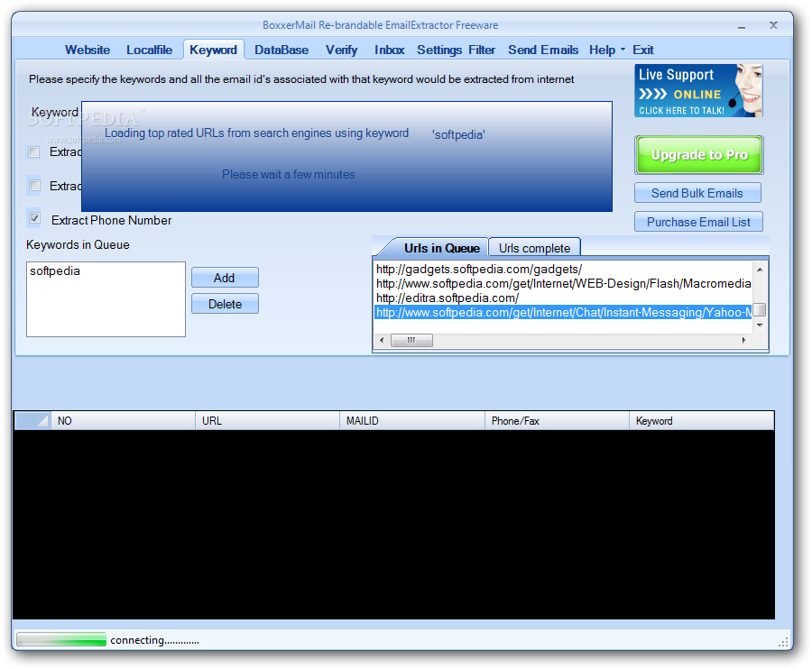Click the URL list horizontal scrollbar thumb

click(x=411, y=341)
